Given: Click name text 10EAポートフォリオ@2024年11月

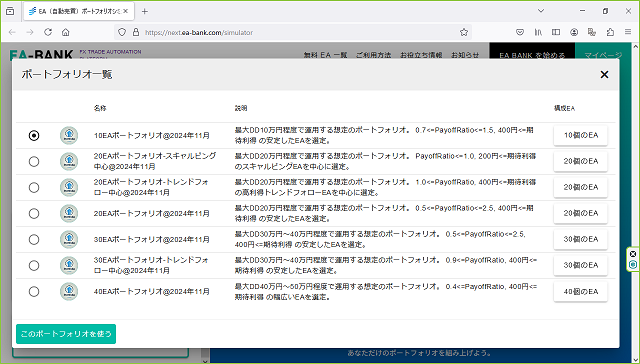Looking at the screenshot, I should click(x=152, y=135).
